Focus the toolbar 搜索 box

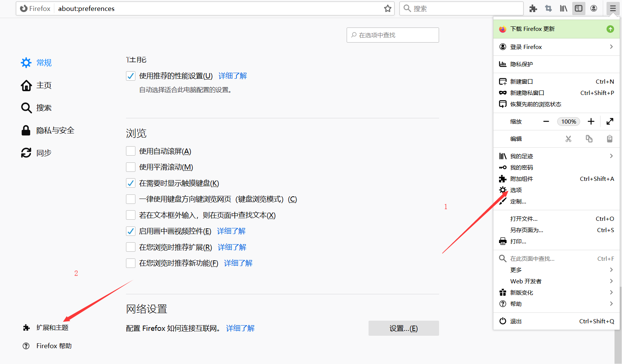click(461, 8)
